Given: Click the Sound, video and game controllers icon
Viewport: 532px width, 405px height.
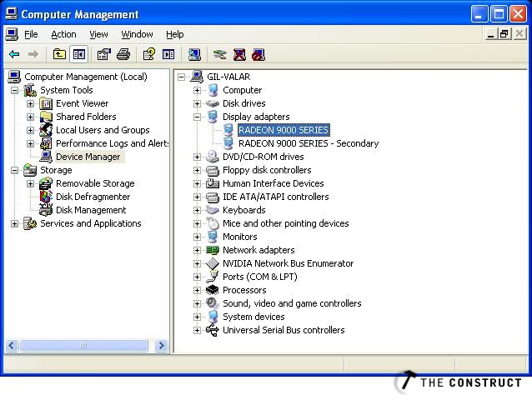Looking at the screenshot, I should click(213, 302).
